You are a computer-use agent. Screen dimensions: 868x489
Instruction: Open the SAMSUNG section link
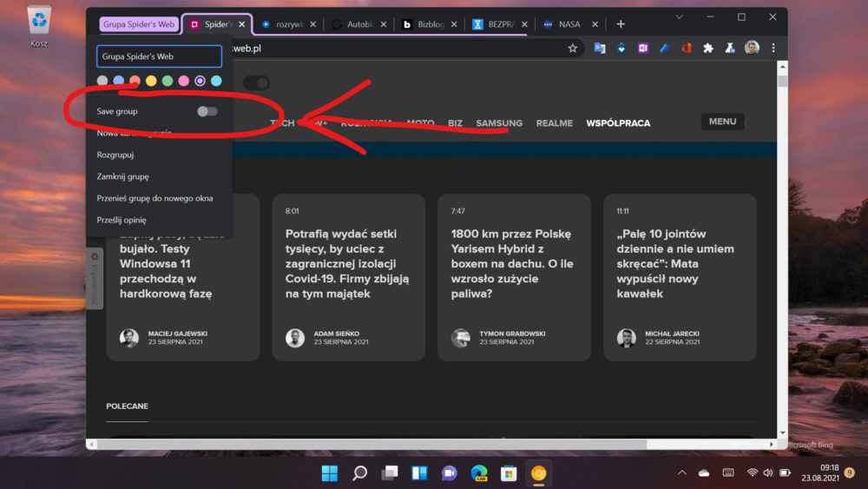tap(499, 123)
